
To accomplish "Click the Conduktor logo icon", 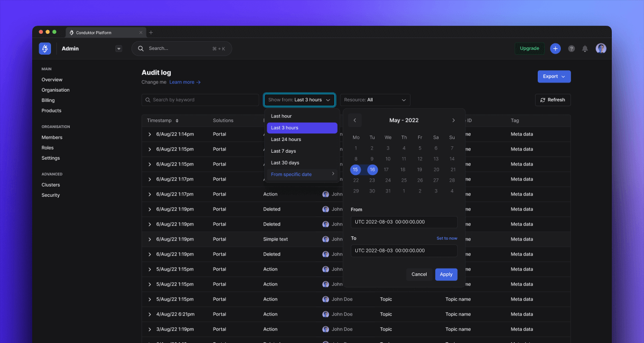I will click(x=45, y=48).
